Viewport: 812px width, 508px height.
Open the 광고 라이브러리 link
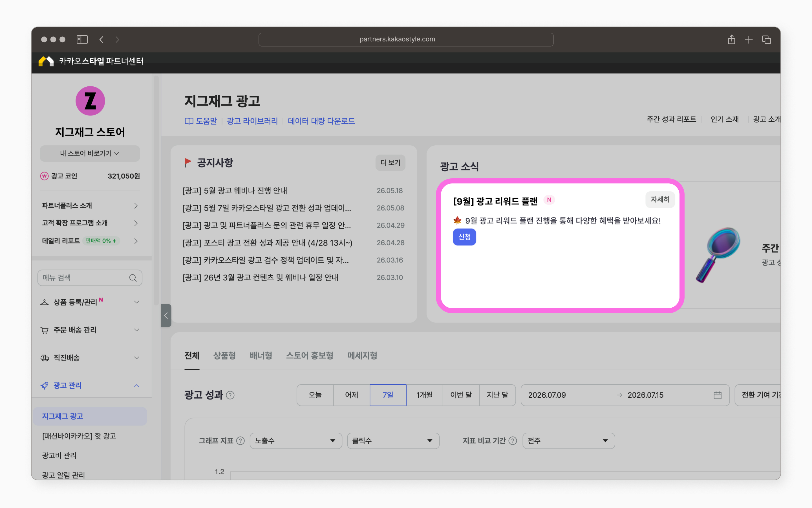[252, 121]
